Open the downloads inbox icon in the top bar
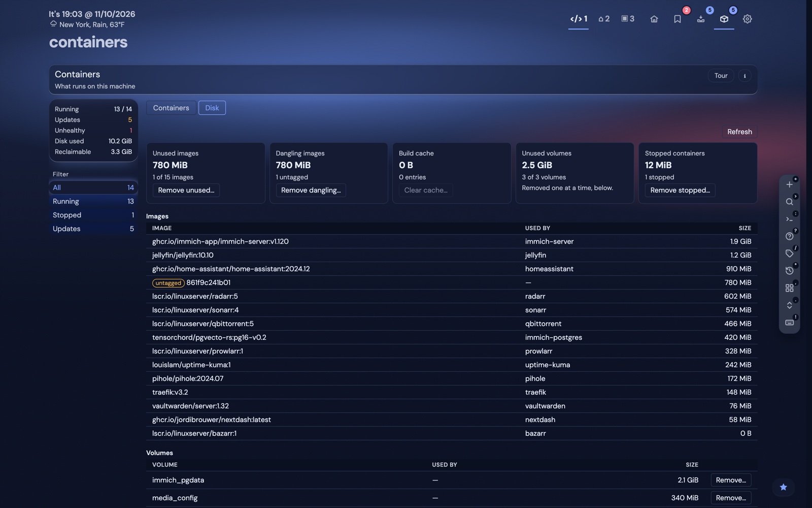812x508 pixels. pos(701,19)
